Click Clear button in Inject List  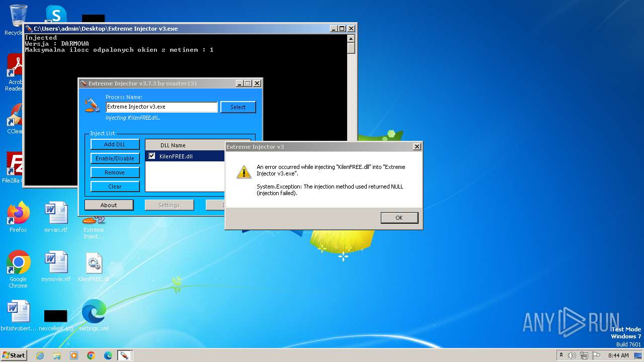[x=115, y=187]
